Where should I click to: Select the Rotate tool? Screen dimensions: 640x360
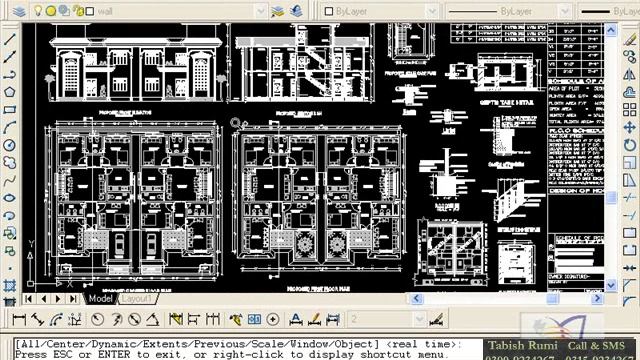pyautogui.click(x=629, y=145)
